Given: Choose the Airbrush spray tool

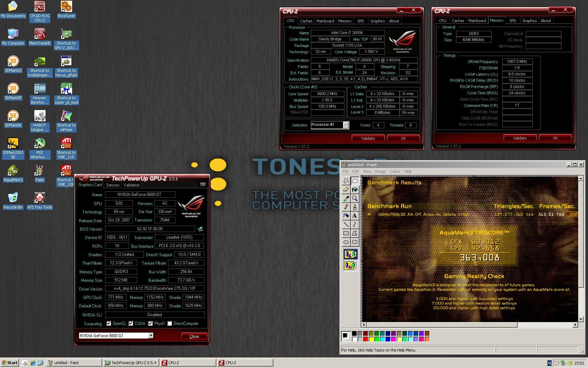Looking at the screenshot, I should (346, 216).
